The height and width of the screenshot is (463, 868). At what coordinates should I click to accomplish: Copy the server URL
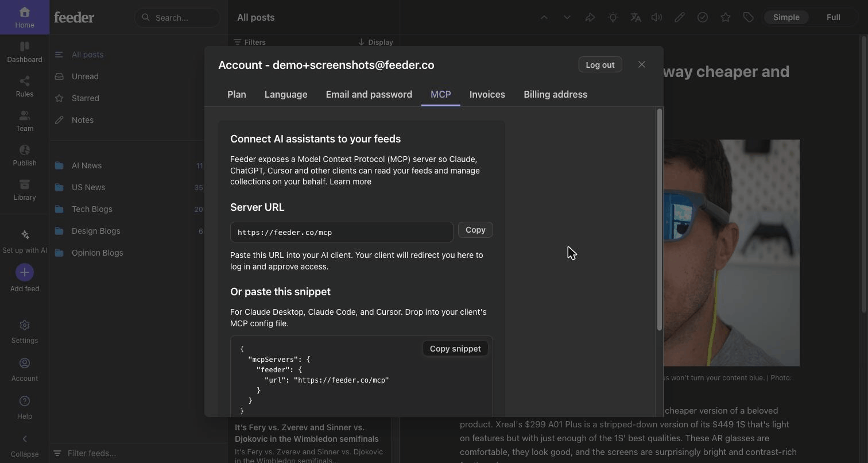click(475, 230)
